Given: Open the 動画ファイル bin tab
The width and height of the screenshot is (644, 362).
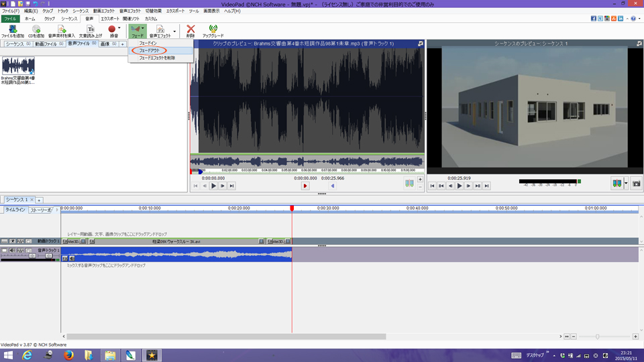Looking at the screenshot, I should [49, 44].
